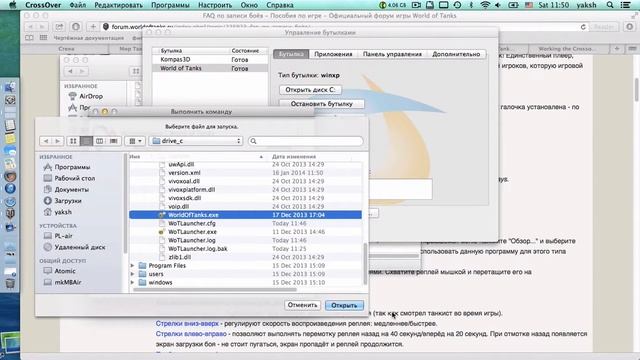Open the item arrangement dropdown

coord(135,141)
